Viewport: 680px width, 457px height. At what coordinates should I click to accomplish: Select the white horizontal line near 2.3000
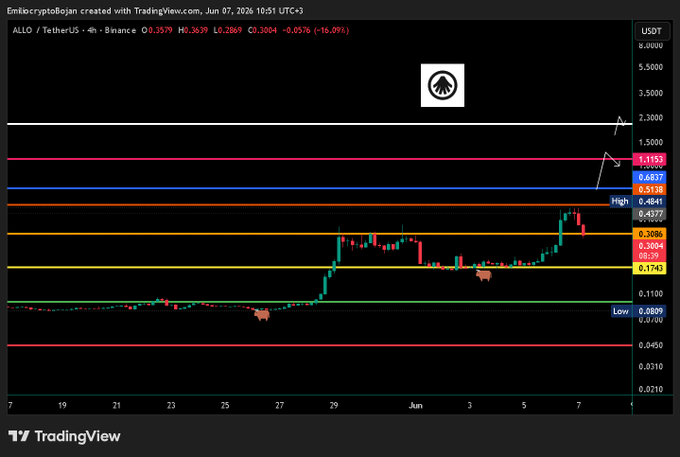[x=320, y=124]
